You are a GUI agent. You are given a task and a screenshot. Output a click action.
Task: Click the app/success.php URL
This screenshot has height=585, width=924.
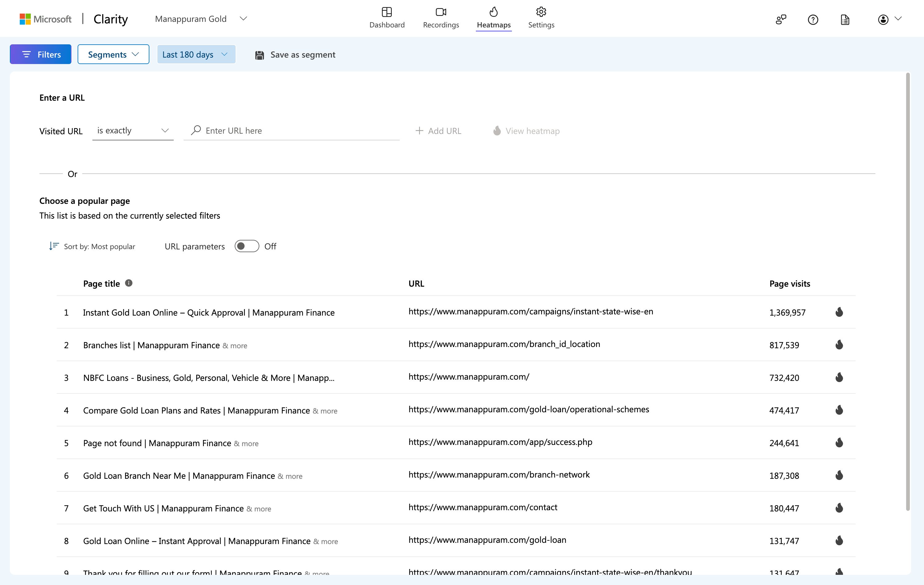coord(500,442)
